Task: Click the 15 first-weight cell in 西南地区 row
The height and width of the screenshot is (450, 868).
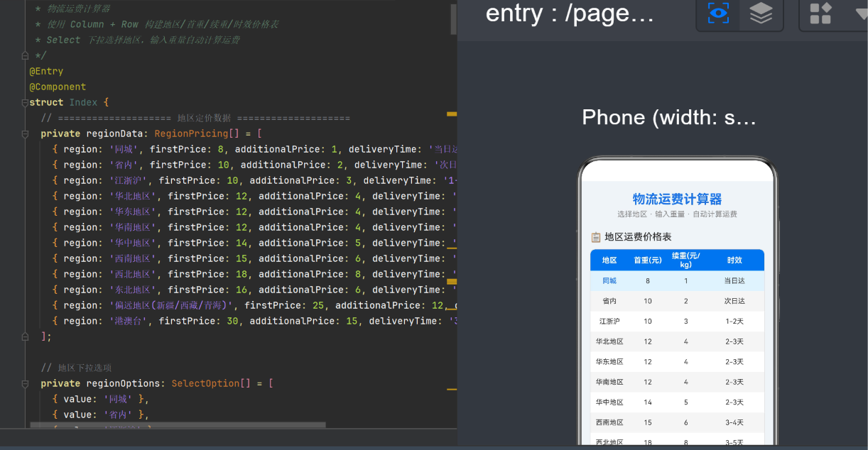Action: 648,422
